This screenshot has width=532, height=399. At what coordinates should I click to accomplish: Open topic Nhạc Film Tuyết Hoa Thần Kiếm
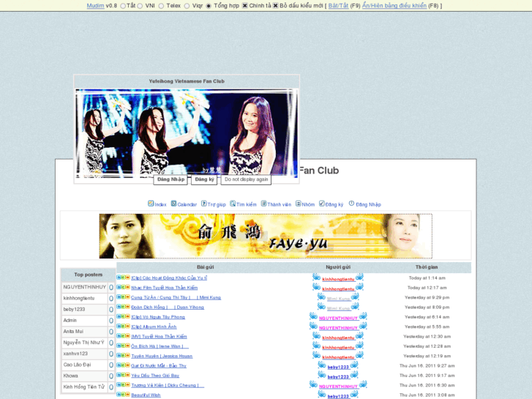(x=164, y=288)
